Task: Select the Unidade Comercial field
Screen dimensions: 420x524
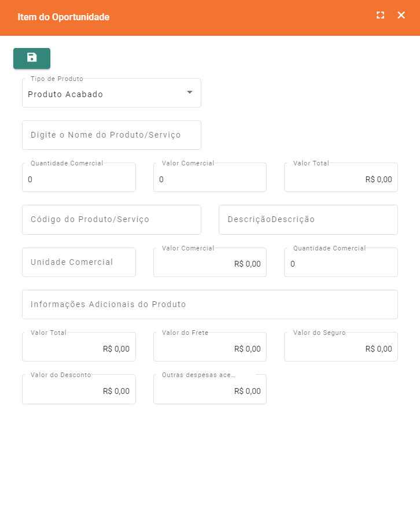Action: pos(79,263)
